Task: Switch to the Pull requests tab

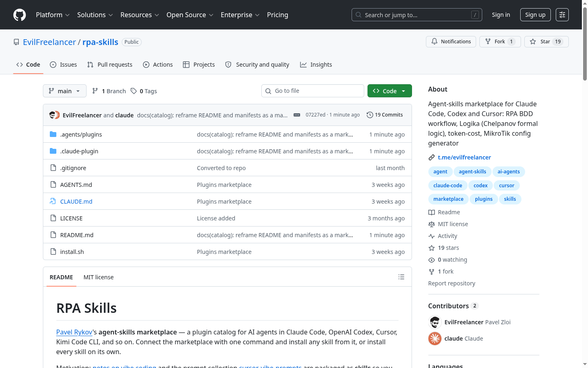Action: [110, 65]
